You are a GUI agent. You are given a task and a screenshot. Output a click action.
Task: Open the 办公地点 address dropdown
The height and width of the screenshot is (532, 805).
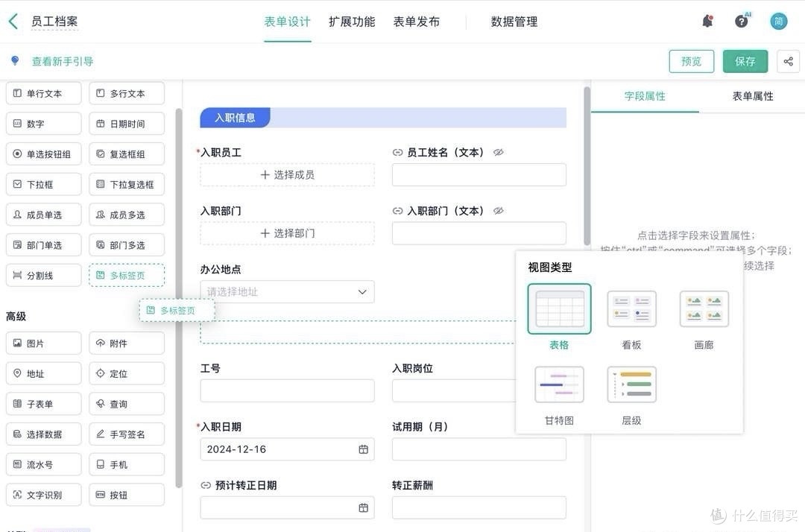click(287, 291)
